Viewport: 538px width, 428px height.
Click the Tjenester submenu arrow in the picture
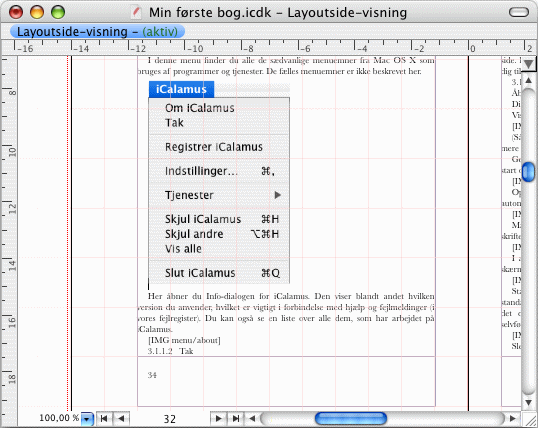point(278,195)
